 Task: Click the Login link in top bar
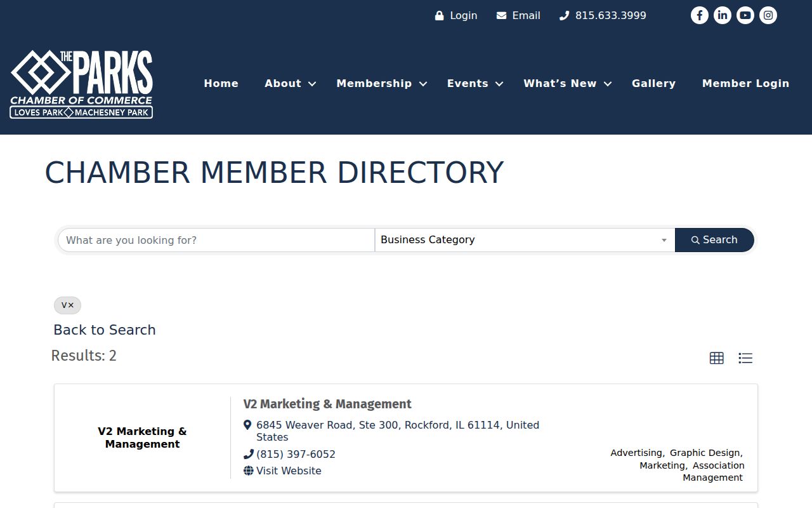click(463, 15)
